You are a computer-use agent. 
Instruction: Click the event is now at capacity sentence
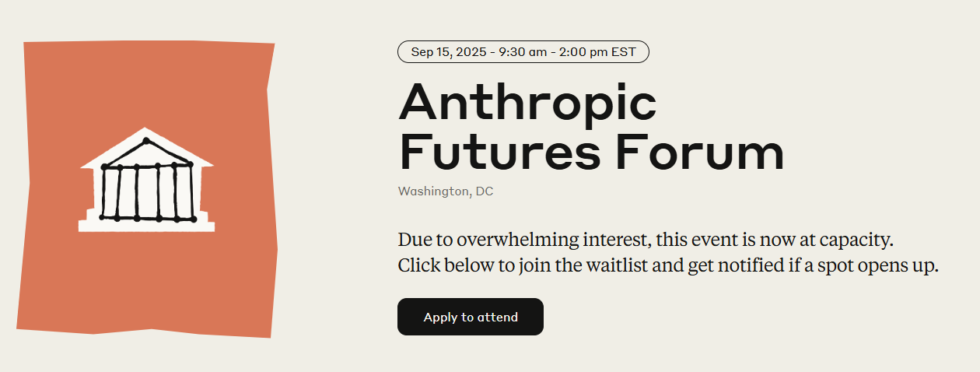click(x=649, y=240)
